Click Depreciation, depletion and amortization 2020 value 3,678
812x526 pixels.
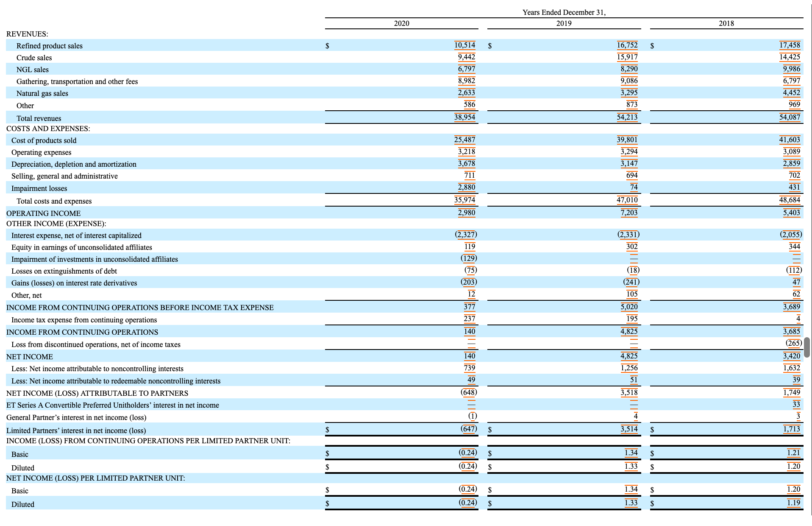[x=466, y=163]
